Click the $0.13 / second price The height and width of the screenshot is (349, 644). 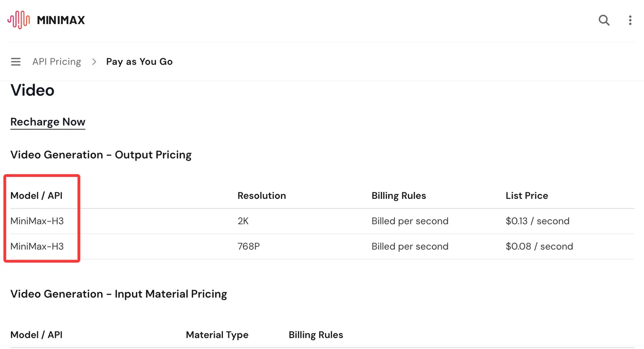(537, 221)
